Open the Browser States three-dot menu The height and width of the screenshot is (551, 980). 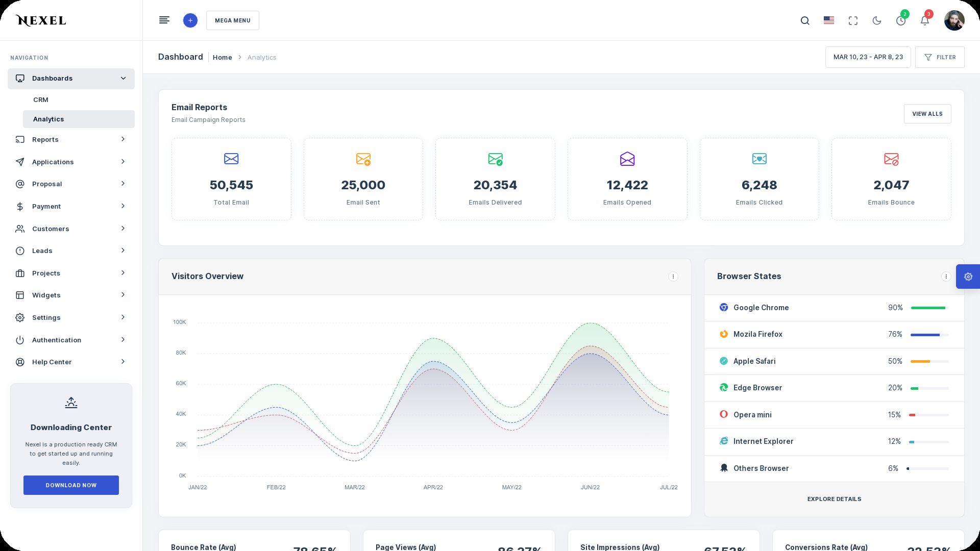tap(946, 277)
